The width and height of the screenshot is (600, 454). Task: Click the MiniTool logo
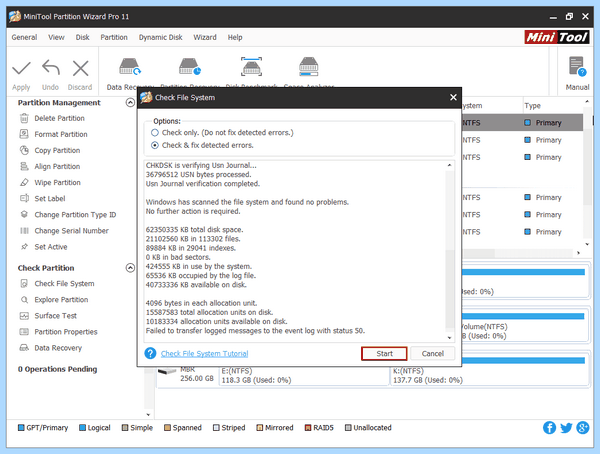pyautogui.click(x=557, y=37)
